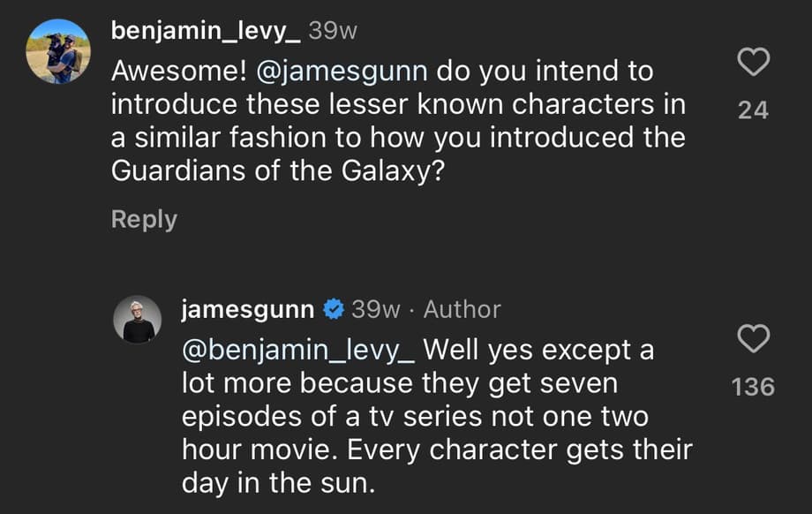812x514 pixels.
Task: Click the Author label on the reply
Action: pyautogui.click(x=462, y=309)
